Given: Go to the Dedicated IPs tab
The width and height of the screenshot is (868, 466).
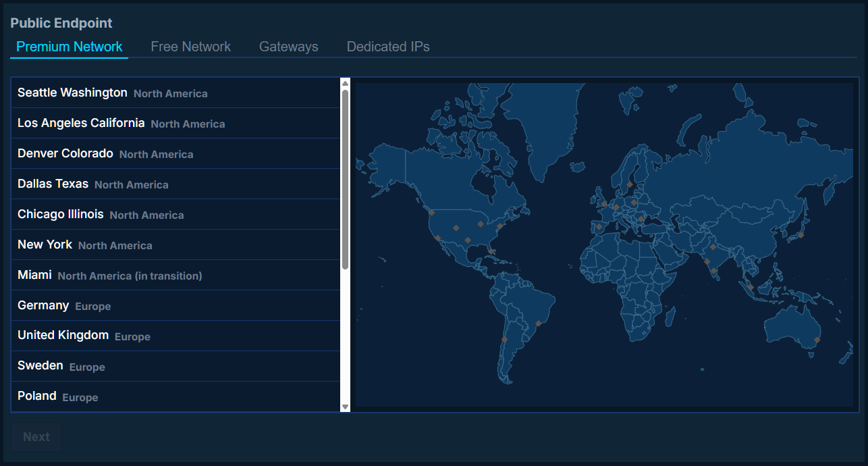Looking at the screenshot, I should click(388, 47).
